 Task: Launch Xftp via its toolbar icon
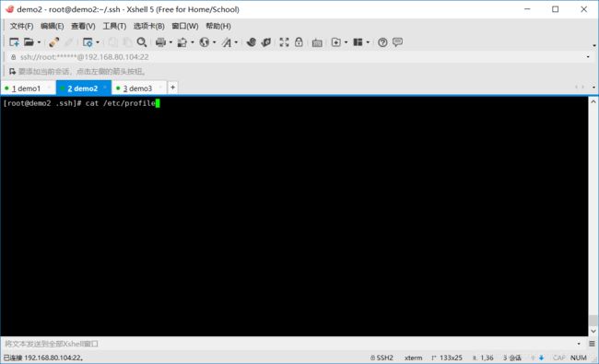pos(251,42)
